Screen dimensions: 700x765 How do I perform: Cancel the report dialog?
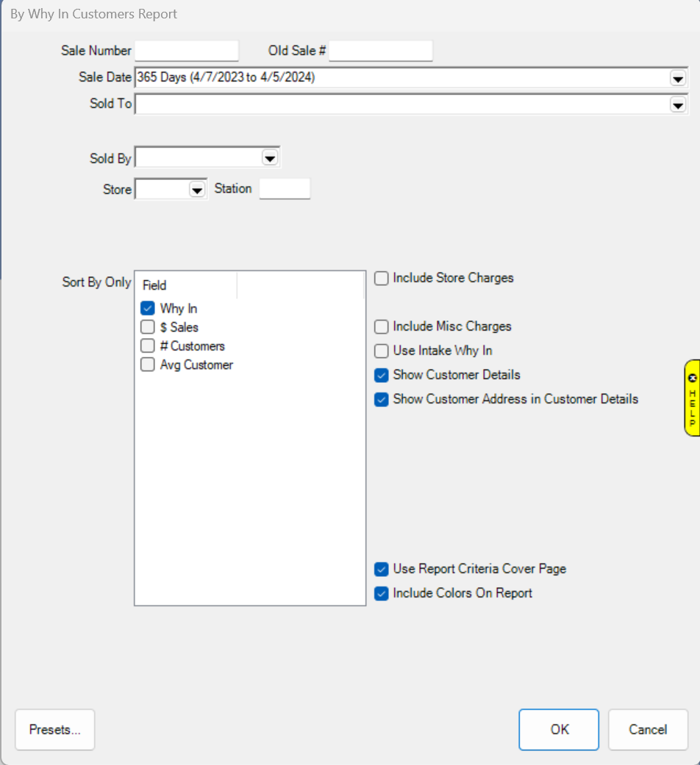pos(648,730)
